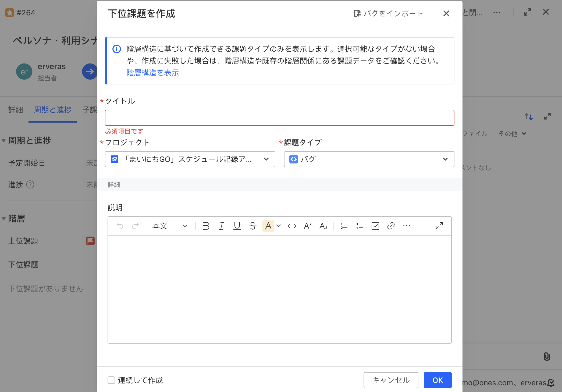The width and height of the screenshot is (562, 392).
Task: Enable the 連続して作成 checkbox
Action: pos(111,380)
